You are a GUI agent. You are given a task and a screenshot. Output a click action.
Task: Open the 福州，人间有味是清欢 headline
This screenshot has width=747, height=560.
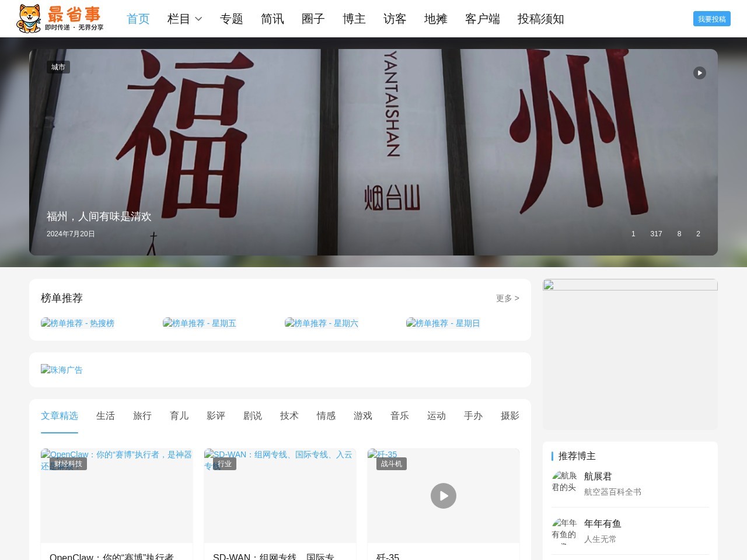[x=99, y=216]
